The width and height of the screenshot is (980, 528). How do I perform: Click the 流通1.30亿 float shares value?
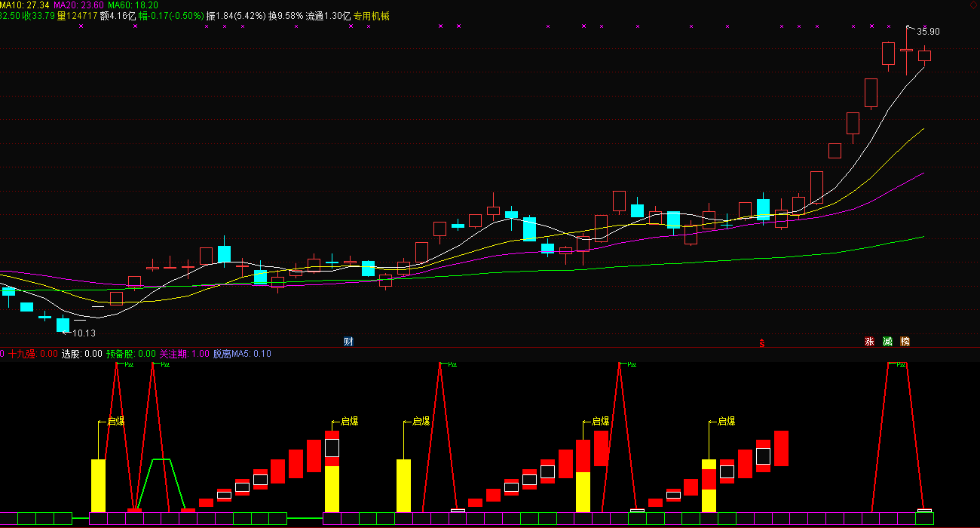[328, 16]
